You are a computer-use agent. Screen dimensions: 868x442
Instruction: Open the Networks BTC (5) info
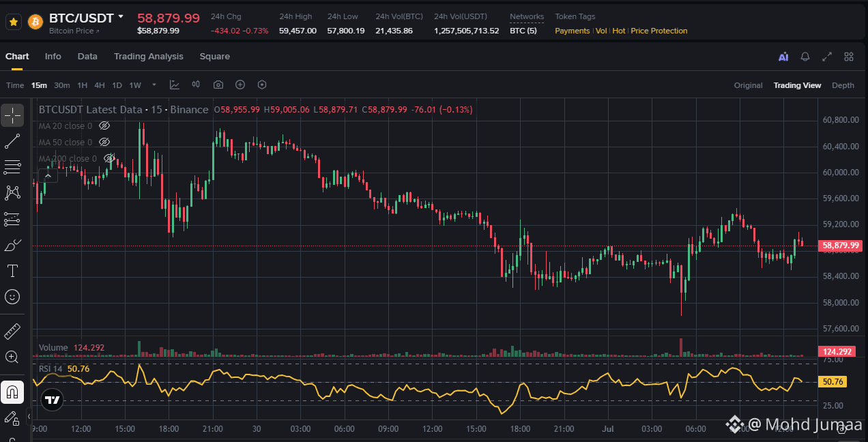(523, 31)
